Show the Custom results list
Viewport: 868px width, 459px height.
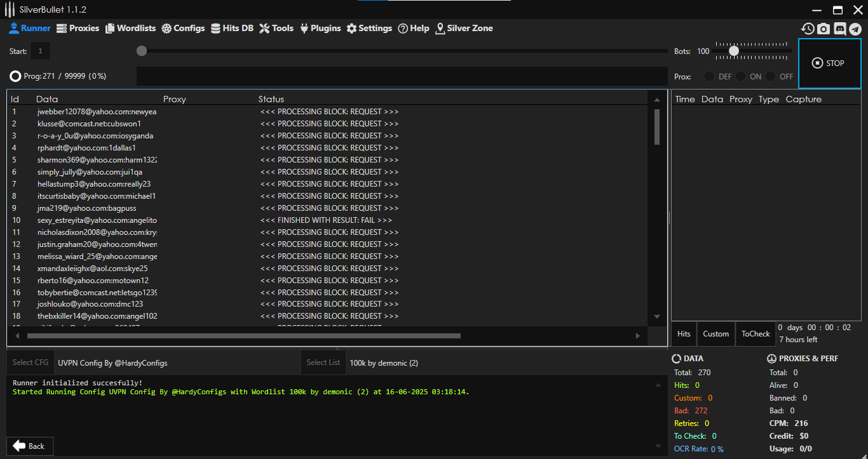click(x=715, y=334)
